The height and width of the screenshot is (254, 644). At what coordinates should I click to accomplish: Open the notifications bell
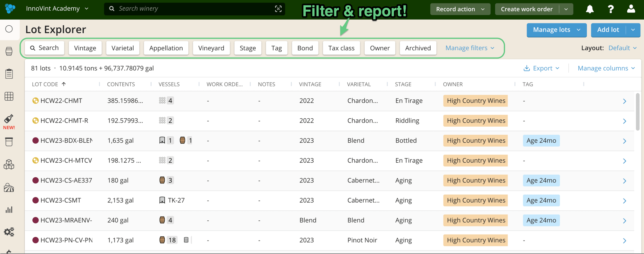coord(590,9)
